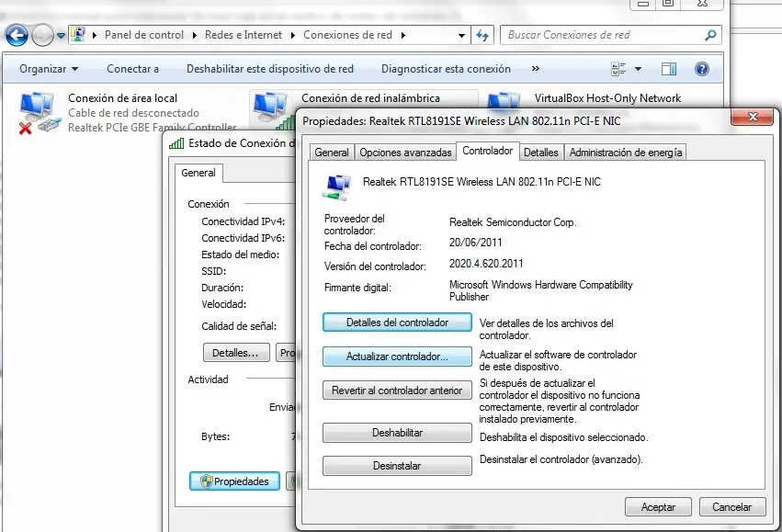Image resolution: width=782 pixels, height=532 pixels.
Task: Click 'Detalles del controlador' button
Action: coord(397,323)
